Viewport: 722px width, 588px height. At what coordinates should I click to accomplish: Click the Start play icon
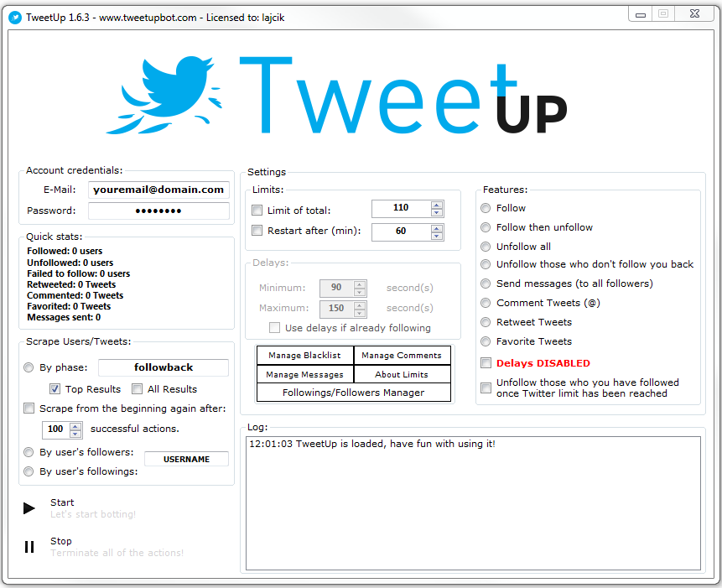(29, 507)
